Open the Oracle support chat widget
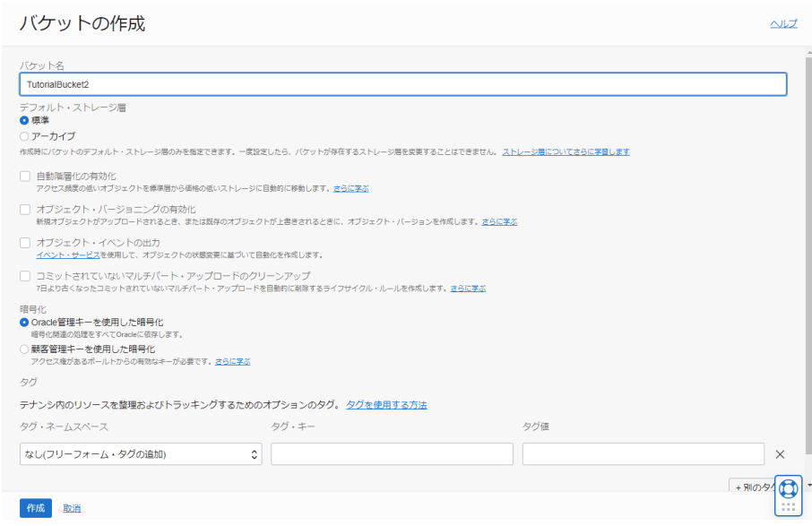This screenshot has height=526, width=812. (788, 489)
